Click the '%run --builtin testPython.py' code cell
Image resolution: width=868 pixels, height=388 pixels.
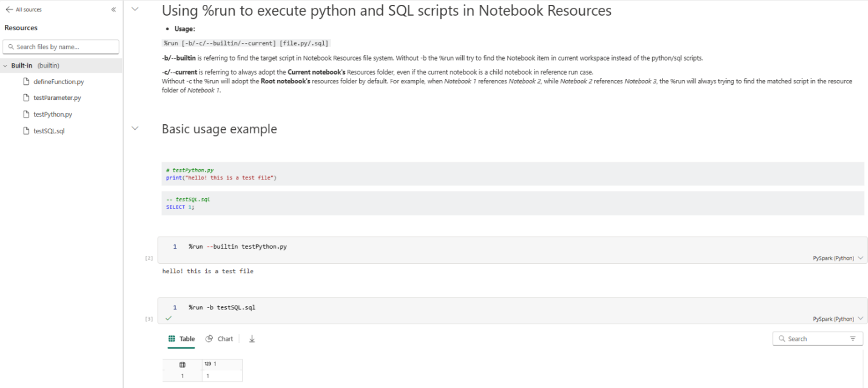point(513,250)
